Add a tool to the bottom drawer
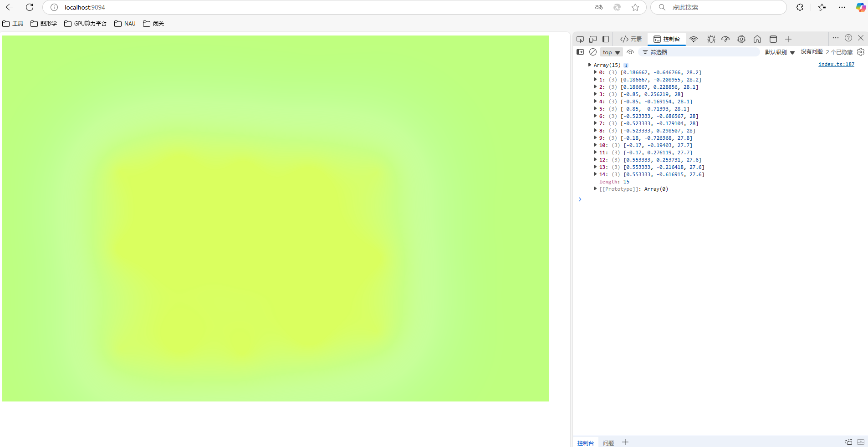This screenshot has width=868, height=447. [625, 442]
